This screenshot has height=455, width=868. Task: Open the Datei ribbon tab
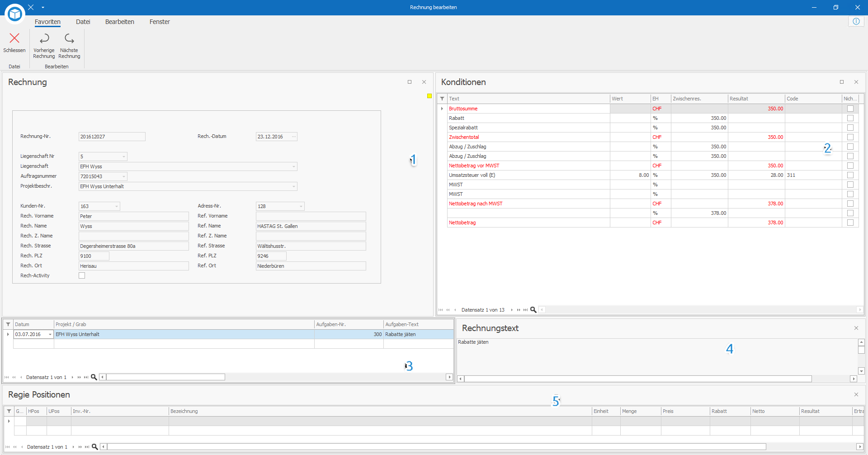click(83, 22)
